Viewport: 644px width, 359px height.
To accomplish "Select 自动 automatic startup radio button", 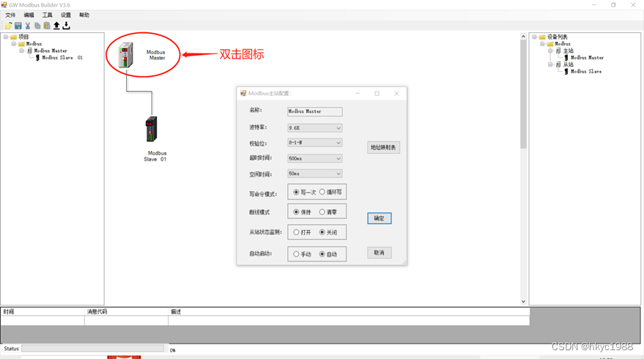I will pos(322,253).
